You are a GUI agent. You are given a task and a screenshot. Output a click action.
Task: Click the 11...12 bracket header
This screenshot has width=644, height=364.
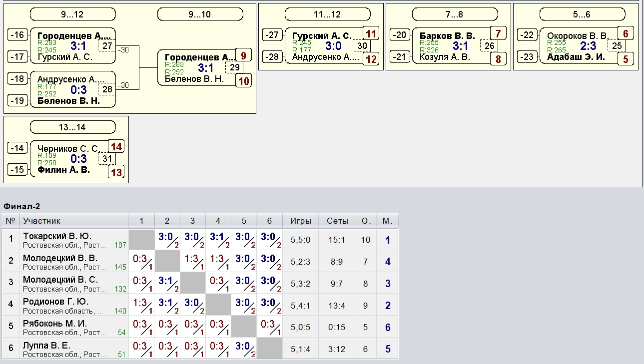327,14
